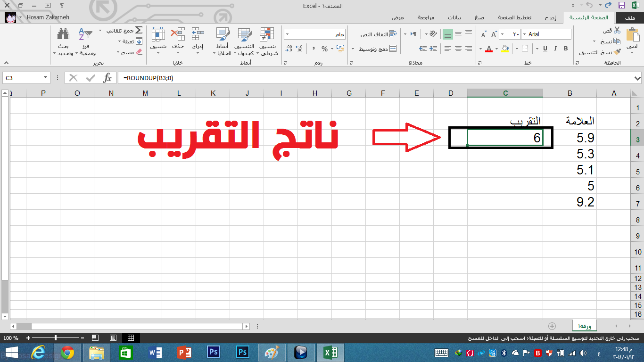The height and width of the screenshot is (362, 644).
Task: Click the Delete cells (حذف) button
Action: pyautogui.click(x=178, y=39)
